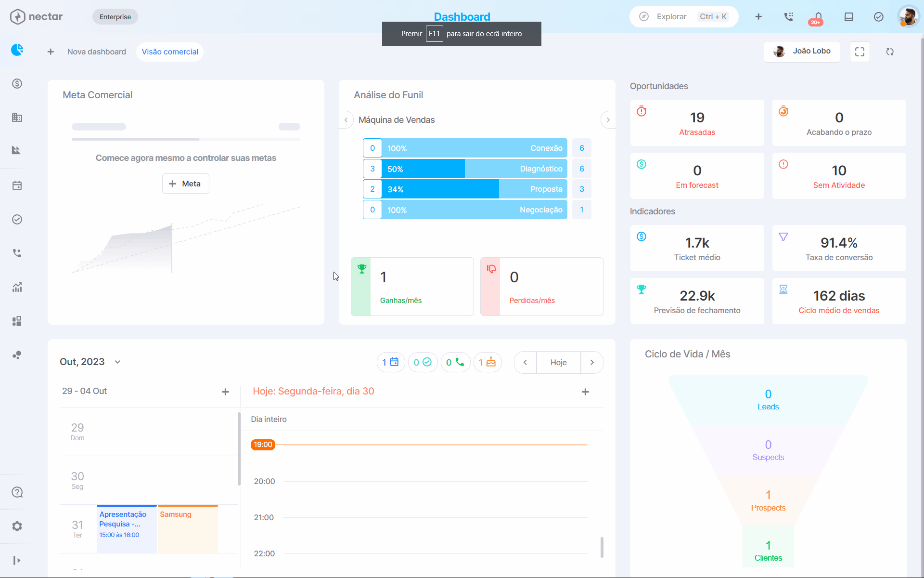Click the refresh dashboard icon
The height and width of the screenshot is (578, 924).
tap(890, 52)
